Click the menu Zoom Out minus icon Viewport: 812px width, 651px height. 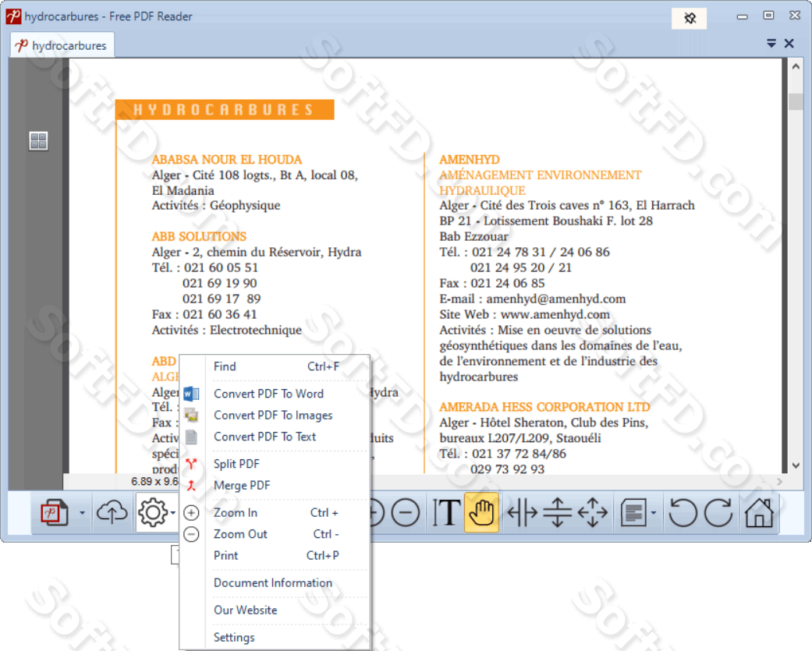pyautogui.click(x=191, y=534)
